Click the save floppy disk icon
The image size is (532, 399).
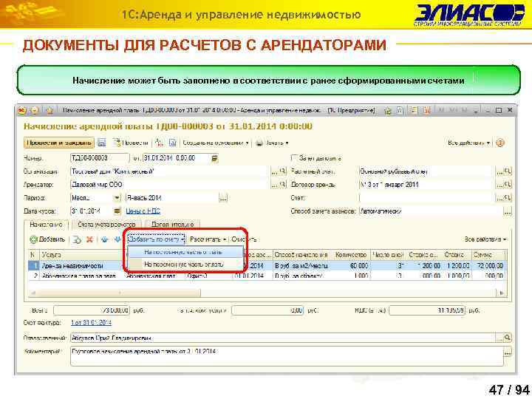(101, 143)
